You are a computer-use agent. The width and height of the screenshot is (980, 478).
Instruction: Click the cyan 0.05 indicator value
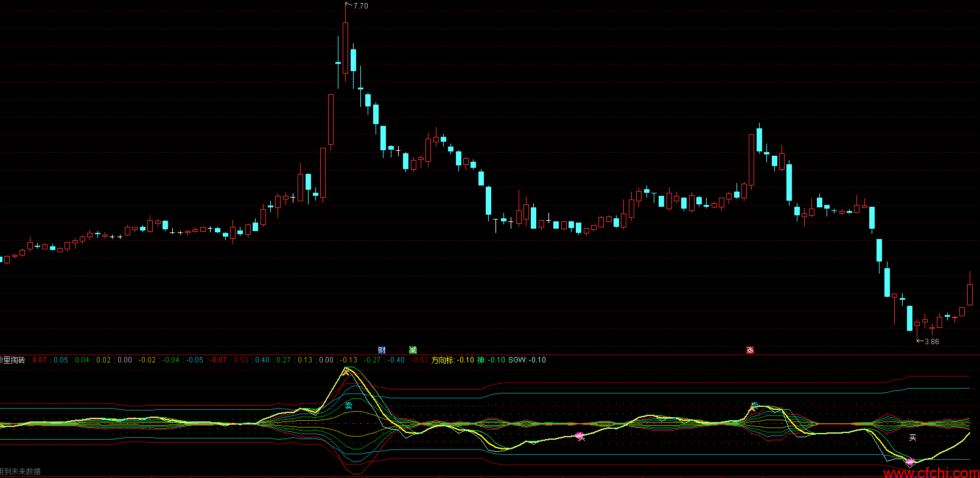click(x=61, y=360)
